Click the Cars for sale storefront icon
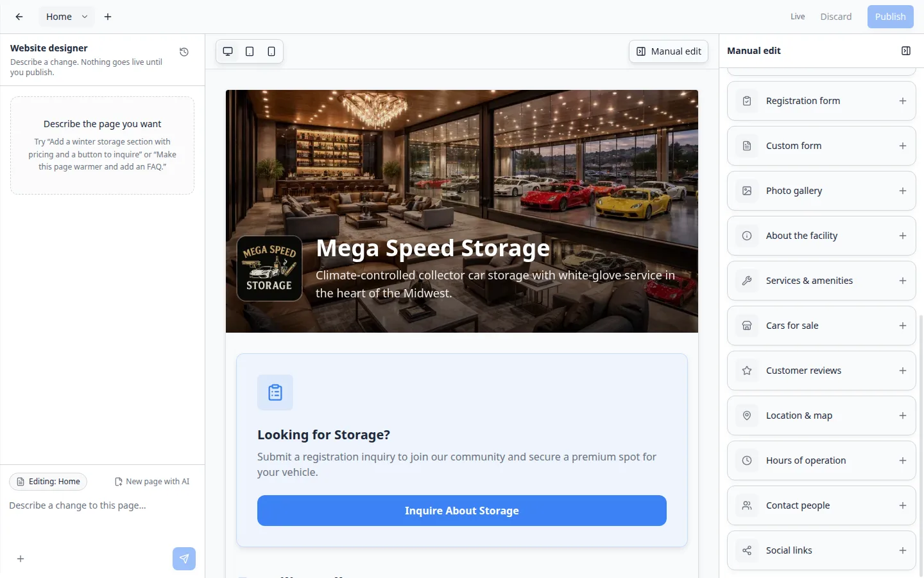924x578 pixels. pyautogui.click(x=747, y=326)
